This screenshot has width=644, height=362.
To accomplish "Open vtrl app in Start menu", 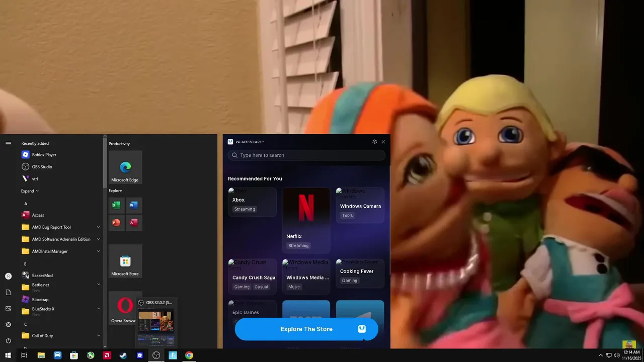I will pos(60,179).
